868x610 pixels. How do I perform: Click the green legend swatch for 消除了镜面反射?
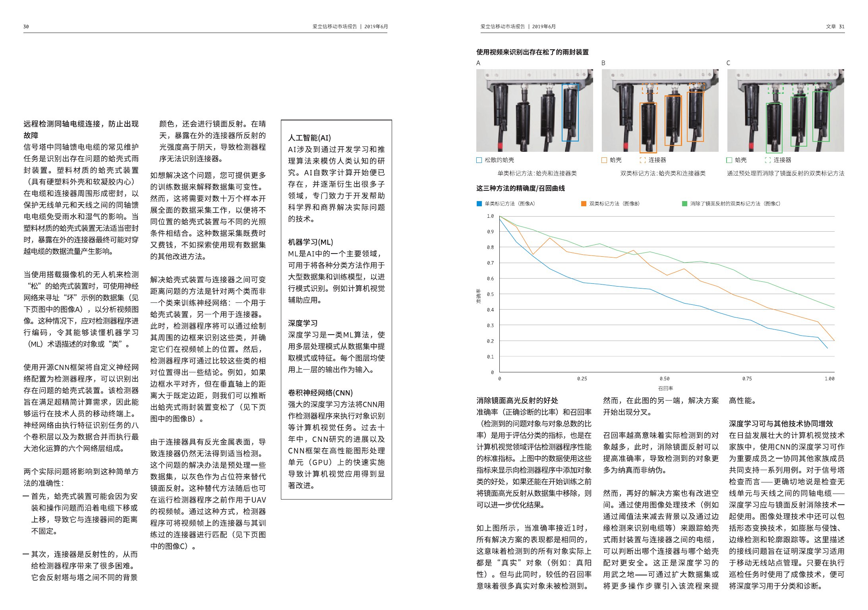coord(684,204)
